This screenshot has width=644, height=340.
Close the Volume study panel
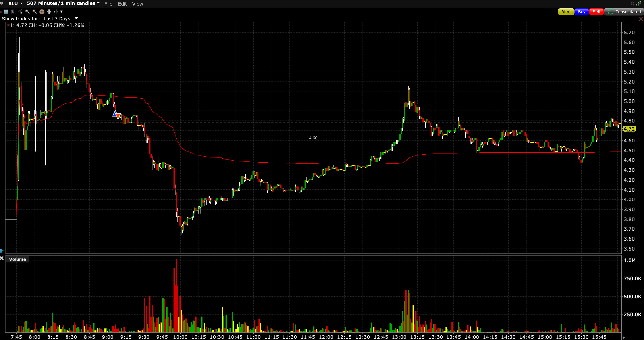click(x=2, y=258)
